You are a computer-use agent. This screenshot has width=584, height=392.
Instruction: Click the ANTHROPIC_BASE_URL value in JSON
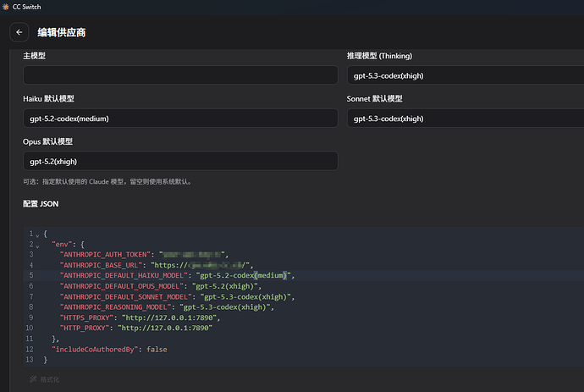[x=200, y=265]
